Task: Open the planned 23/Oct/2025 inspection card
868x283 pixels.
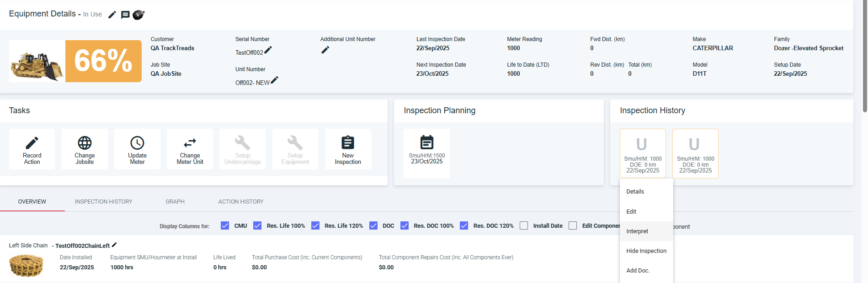Action: 426,153
